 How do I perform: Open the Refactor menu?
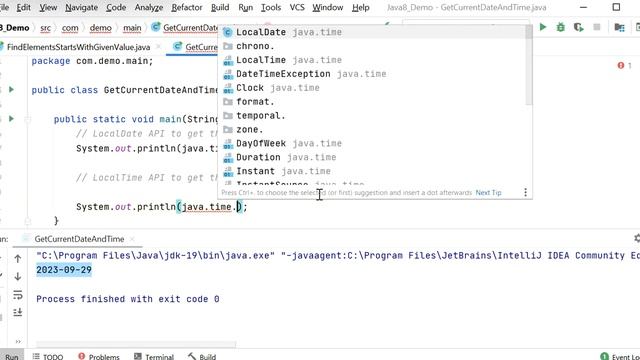click(187, 7)
